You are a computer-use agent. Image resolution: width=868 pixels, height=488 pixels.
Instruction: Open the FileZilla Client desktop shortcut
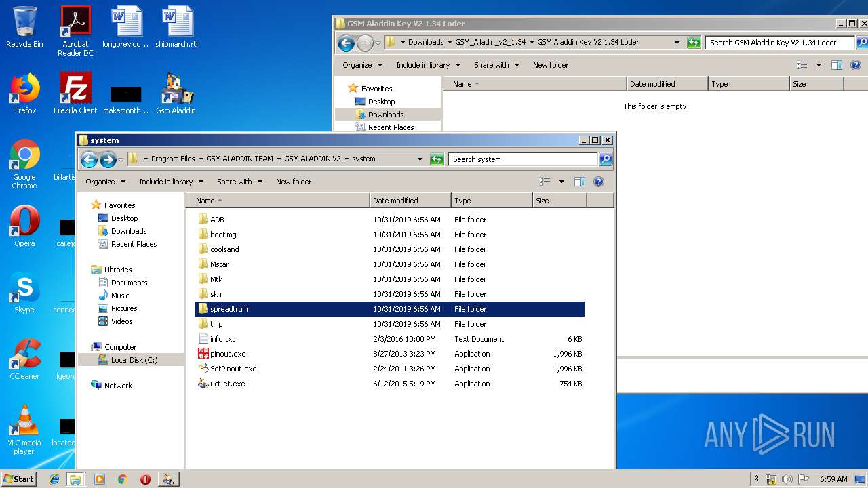pos(75,94)
